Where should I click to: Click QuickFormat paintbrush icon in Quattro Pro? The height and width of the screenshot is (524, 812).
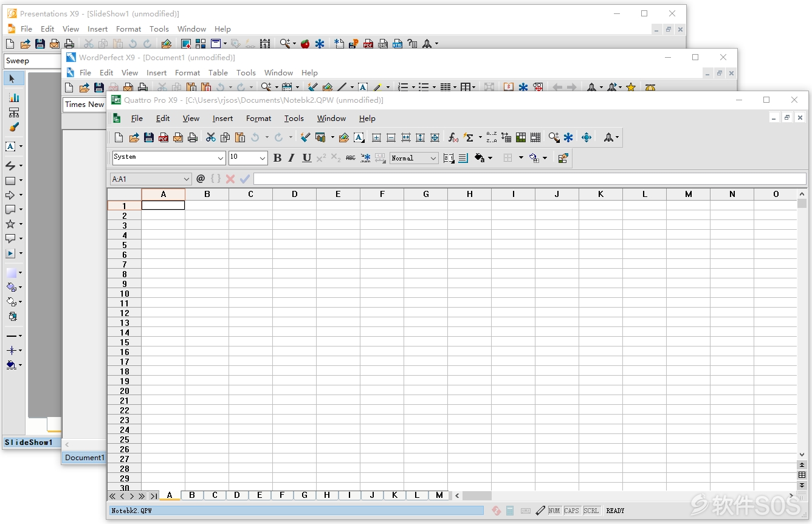pos(305,138)
